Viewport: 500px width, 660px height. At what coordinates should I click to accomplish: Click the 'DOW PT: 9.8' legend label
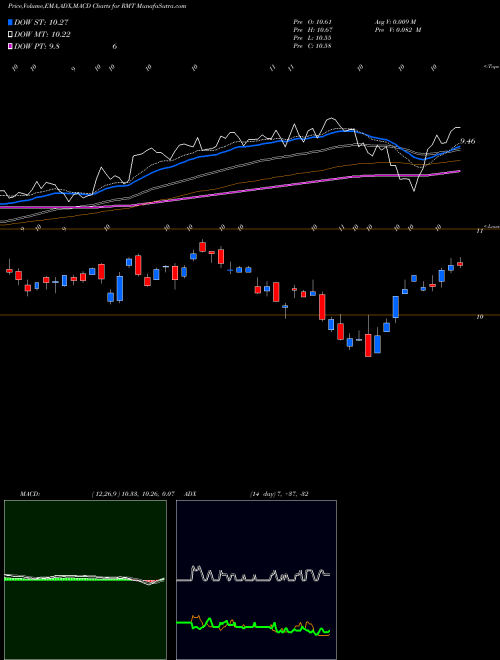37,46
